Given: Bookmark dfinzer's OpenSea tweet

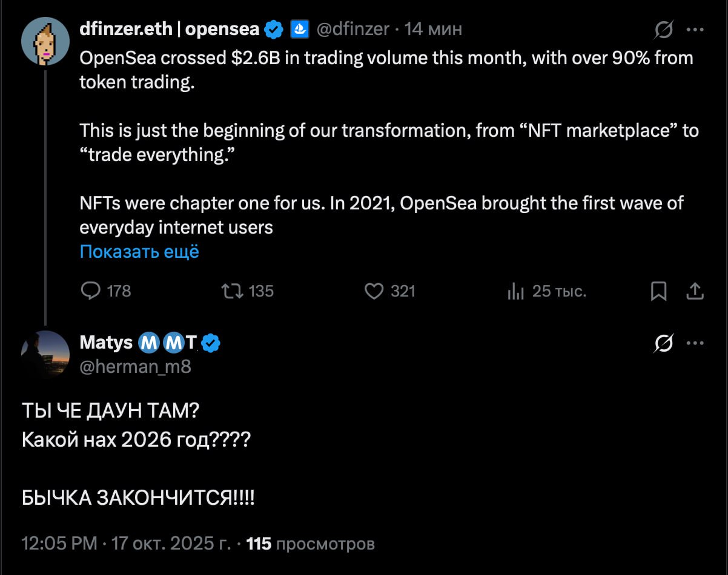Looking at the screenshot, I should 658,292.
